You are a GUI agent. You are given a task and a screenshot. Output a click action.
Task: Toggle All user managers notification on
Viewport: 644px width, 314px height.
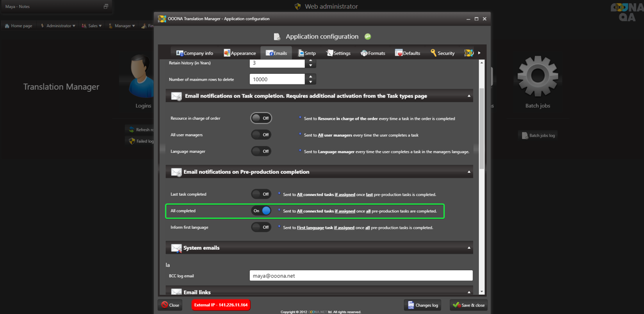point(261,135)
